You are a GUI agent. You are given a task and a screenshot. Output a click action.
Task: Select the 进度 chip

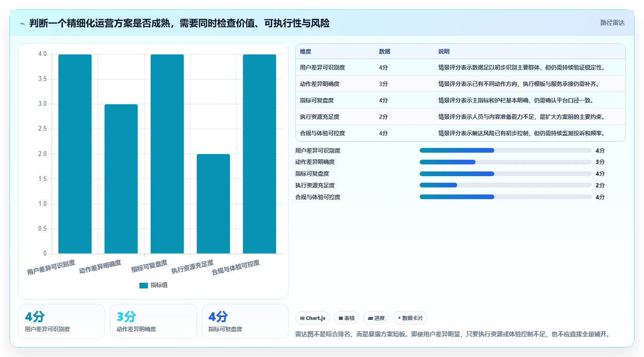(x=376, y=318)
